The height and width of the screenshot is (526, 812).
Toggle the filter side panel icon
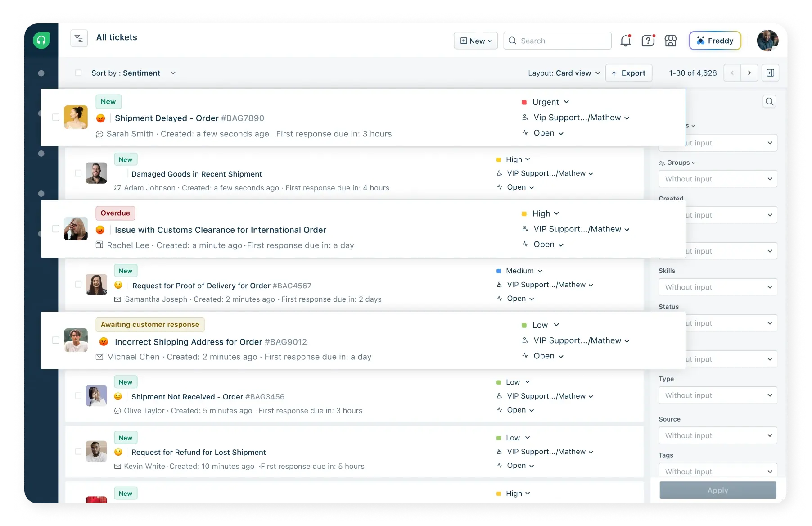coord(770,73)
